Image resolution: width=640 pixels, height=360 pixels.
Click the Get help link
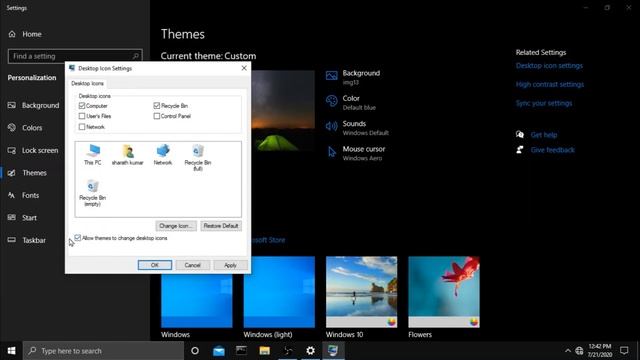544,135
